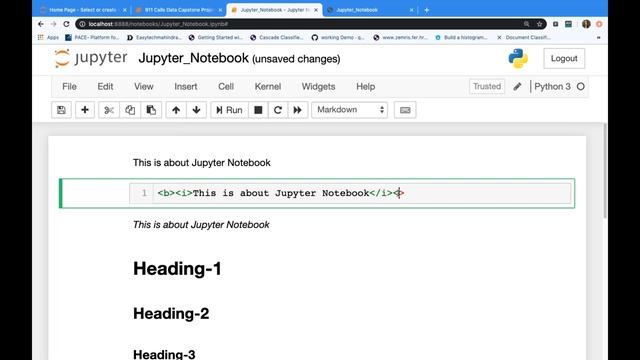Interrupt kernel with stop square icon
The height and width of the screenshot is (360, 640).
258,110
